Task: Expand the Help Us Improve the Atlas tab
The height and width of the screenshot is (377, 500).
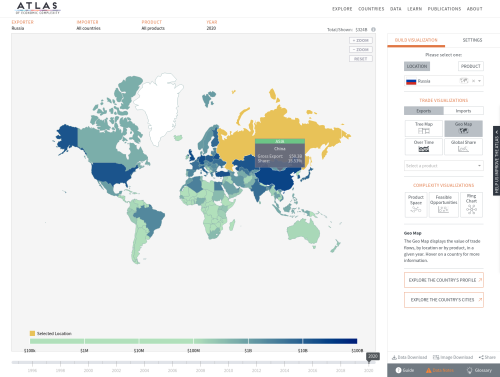Action: click(x=496, y=160)
